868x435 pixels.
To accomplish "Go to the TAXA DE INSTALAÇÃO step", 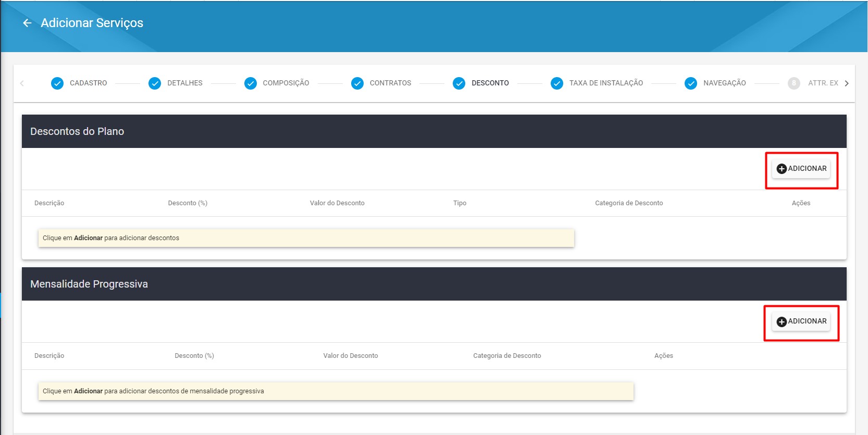I will [606, 83].
